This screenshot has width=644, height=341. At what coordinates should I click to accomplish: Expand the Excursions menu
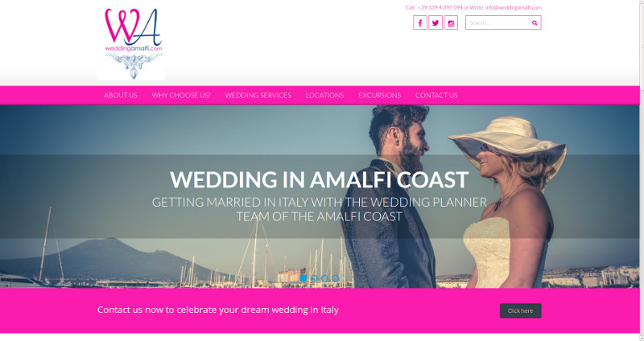[x=379, y=95]
